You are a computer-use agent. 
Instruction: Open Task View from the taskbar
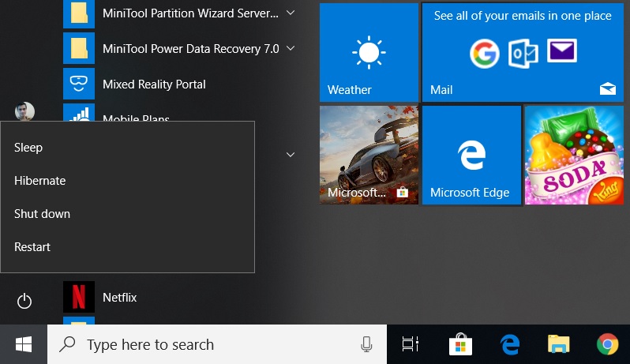[x=411, y=344]
